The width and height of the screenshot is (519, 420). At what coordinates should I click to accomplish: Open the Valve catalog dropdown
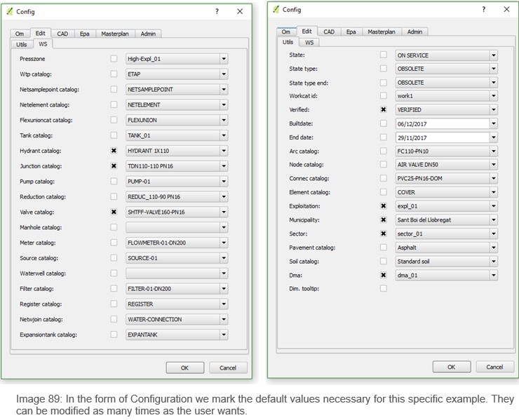[223, 212]
